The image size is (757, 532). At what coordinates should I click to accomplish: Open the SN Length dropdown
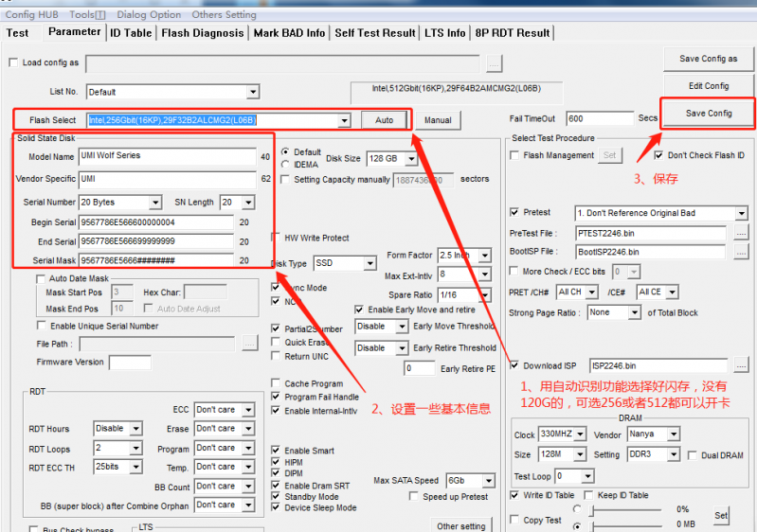pyautogui.click(x=248, y=203)
